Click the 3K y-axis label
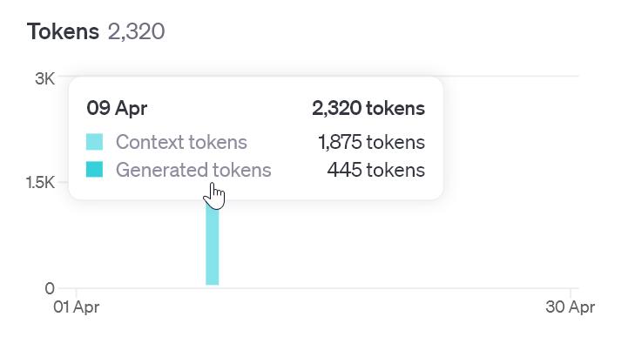628x364 pixels. 44,78
